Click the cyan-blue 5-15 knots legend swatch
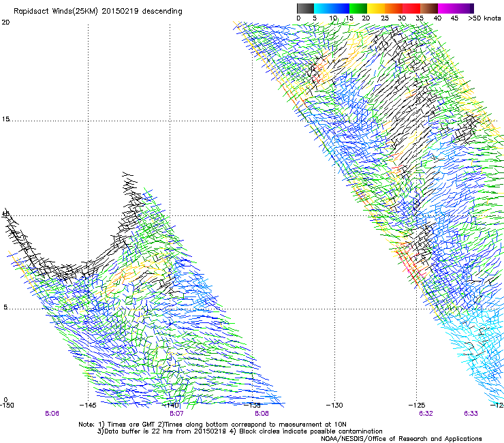This screenshot has height=443, width=504. 332,8
